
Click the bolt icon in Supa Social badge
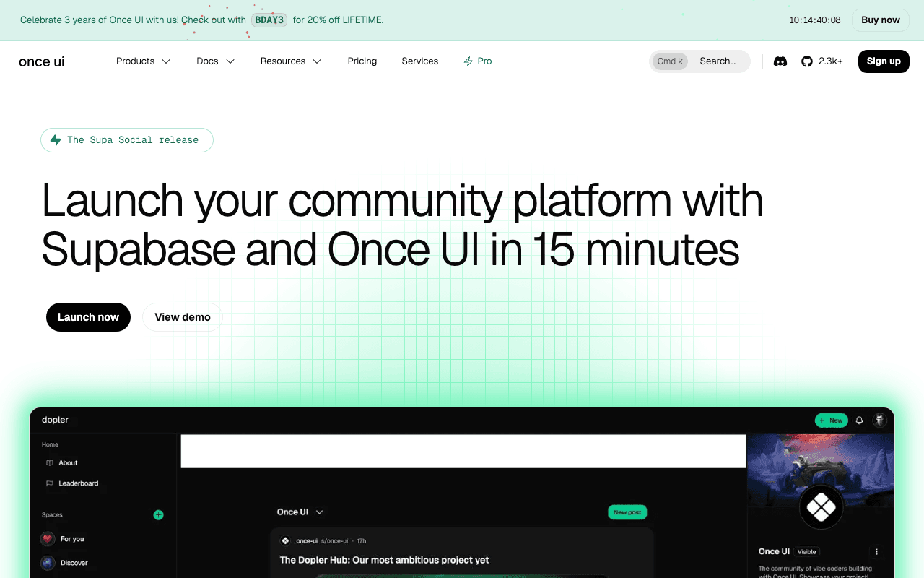coord(56,140)
